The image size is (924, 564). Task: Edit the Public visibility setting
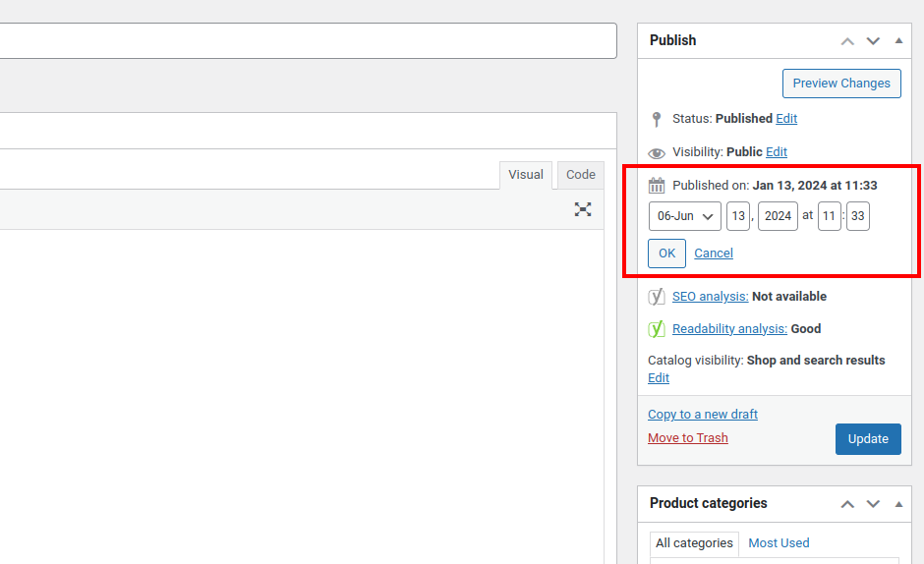[777, 152]
